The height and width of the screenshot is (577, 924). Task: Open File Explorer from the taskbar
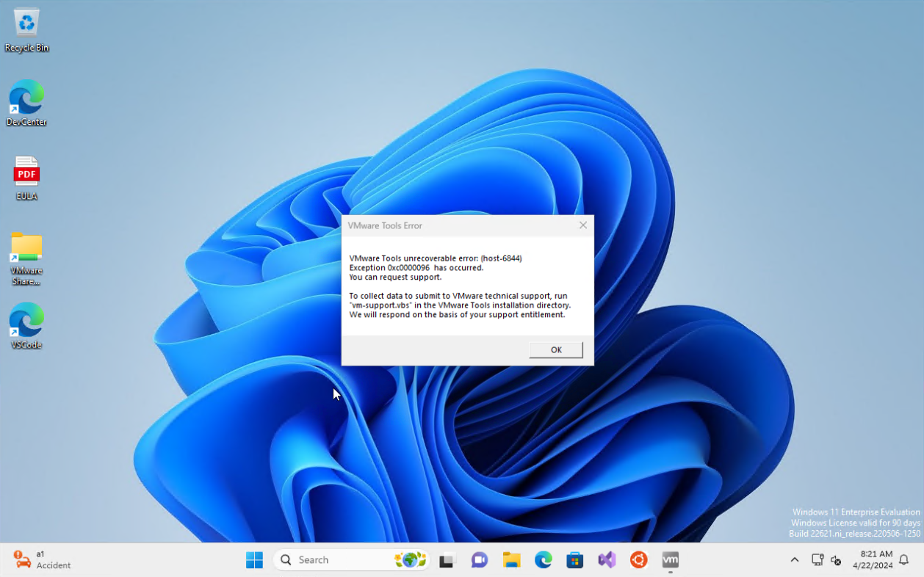tap(511, 560)
